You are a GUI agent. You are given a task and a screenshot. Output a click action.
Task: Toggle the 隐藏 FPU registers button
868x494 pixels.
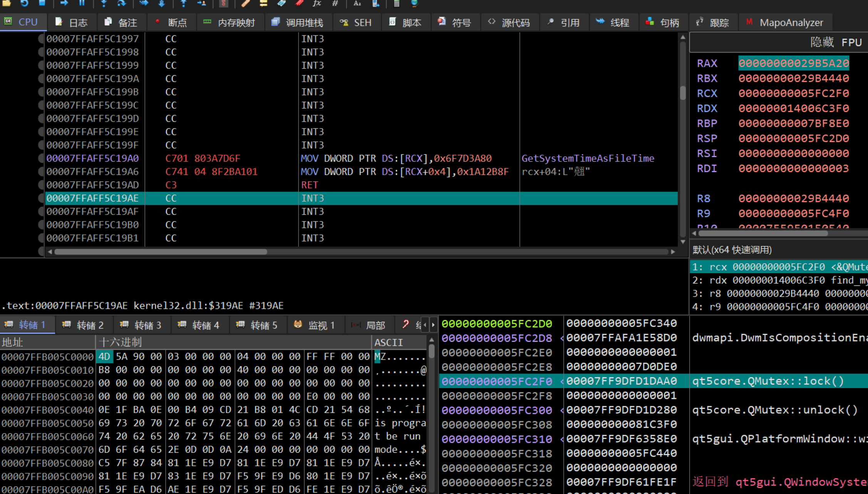[x=835, y=42]
